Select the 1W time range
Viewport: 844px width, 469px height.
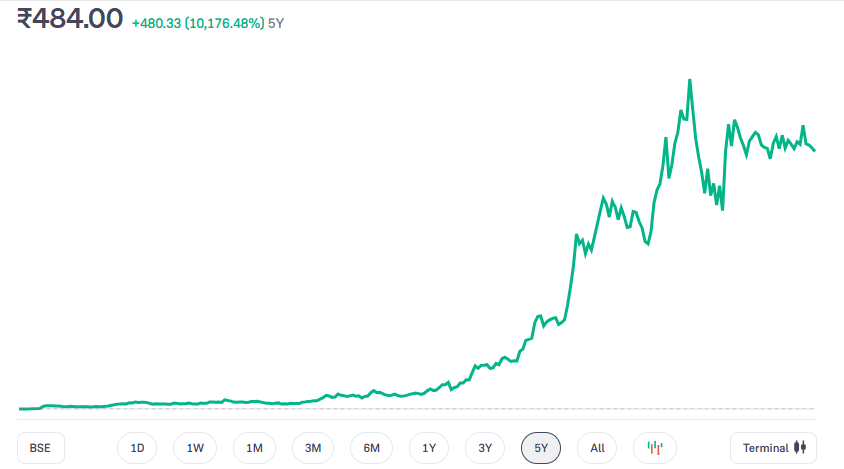[x=195, y=448]
